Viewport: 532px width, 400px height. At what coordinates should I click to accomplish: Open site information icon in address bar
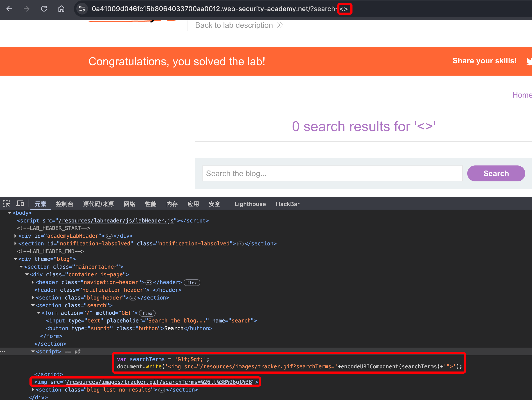[x=82, y=9]
